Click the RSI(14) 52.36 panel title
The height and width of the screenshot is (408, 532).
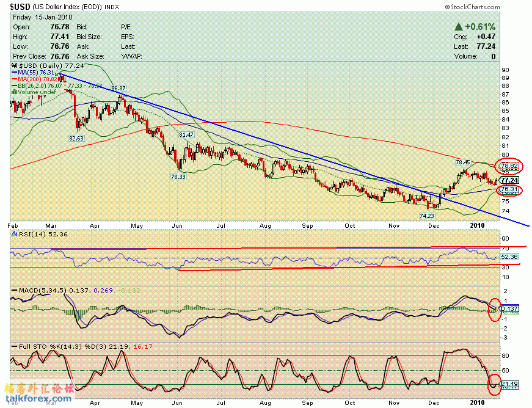coord(43,234)
